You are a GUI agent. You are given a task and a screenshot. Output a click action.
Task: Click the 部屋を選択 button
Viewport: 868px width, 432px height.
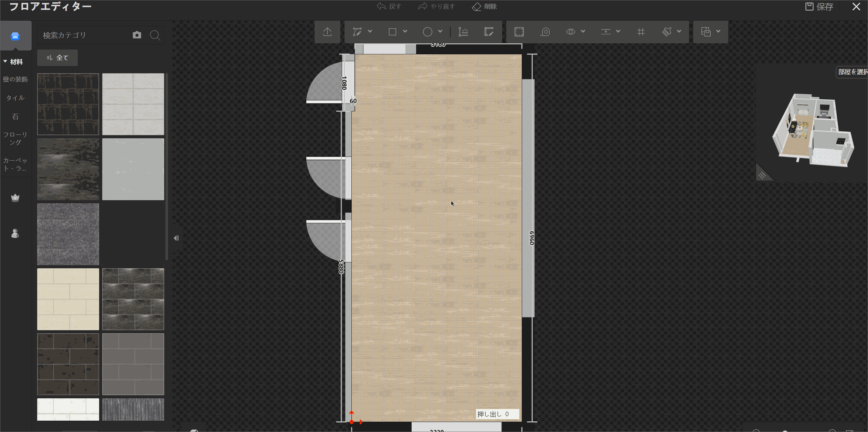[x=852, y=72]
